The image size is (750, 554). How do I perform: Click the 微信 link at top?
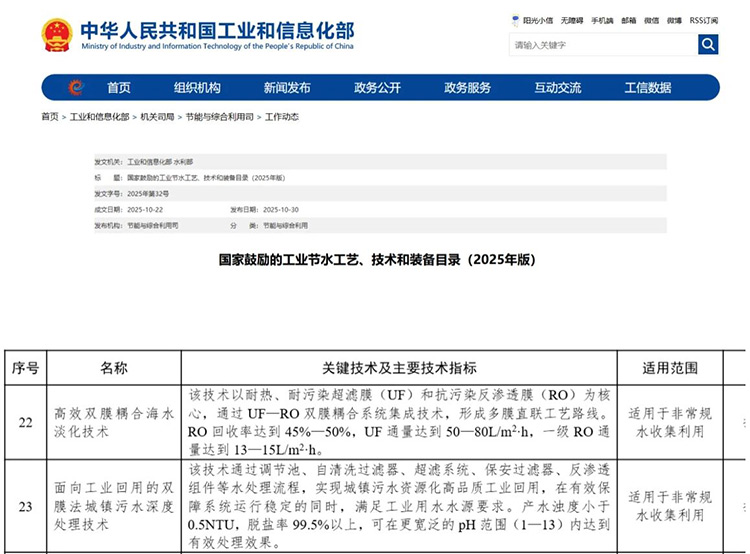651,19
